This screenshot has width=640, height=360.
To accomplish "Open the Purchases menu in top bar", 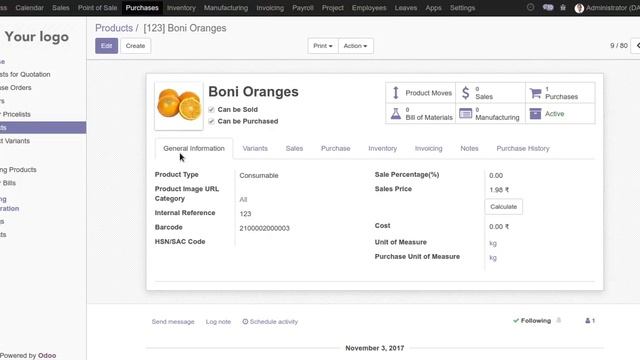I will point(142,8).
